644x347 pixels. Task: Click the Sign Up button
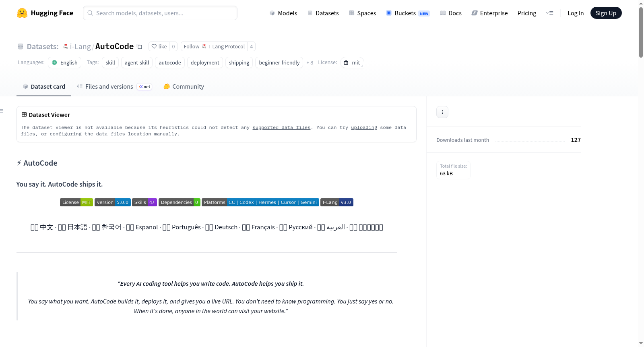tap(606, 13)
